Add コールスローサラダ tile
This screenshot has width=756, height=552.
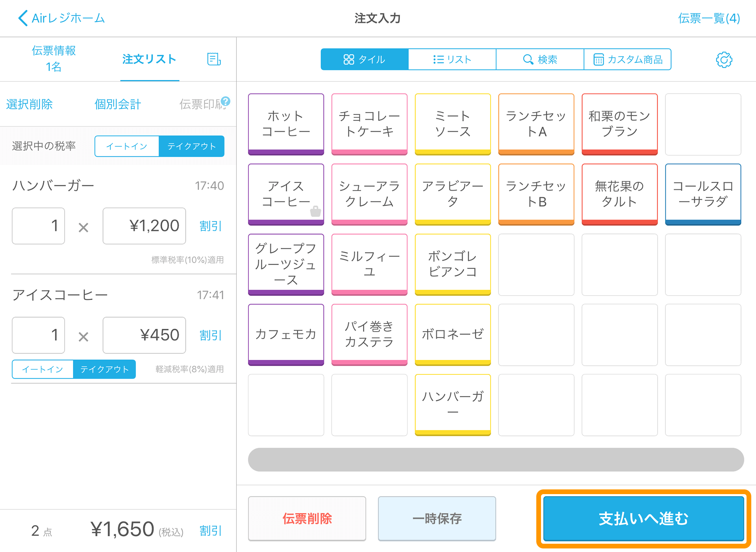click(703, 194)
